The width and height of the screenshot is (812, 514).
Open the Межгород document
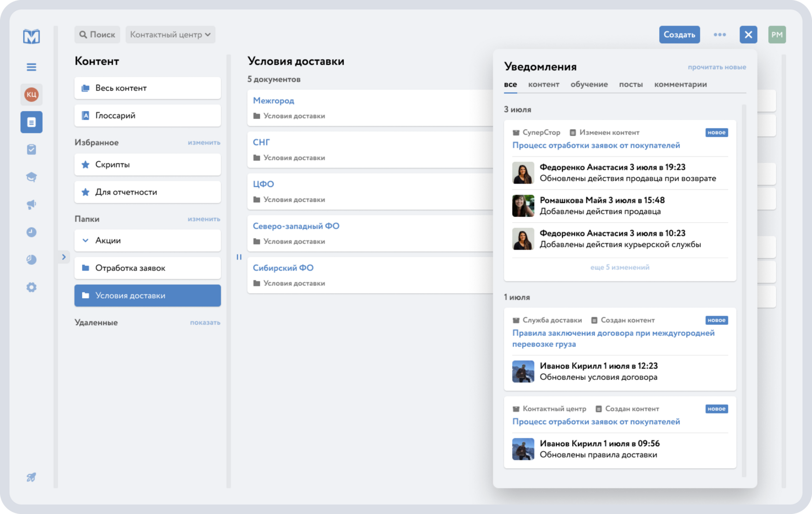point(274,100)
